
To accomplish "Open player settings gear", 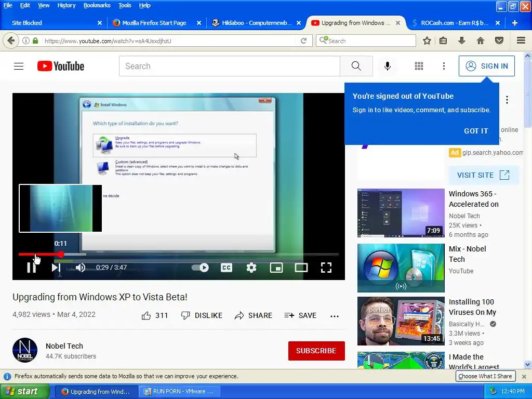I will click(x=251, y=268).
